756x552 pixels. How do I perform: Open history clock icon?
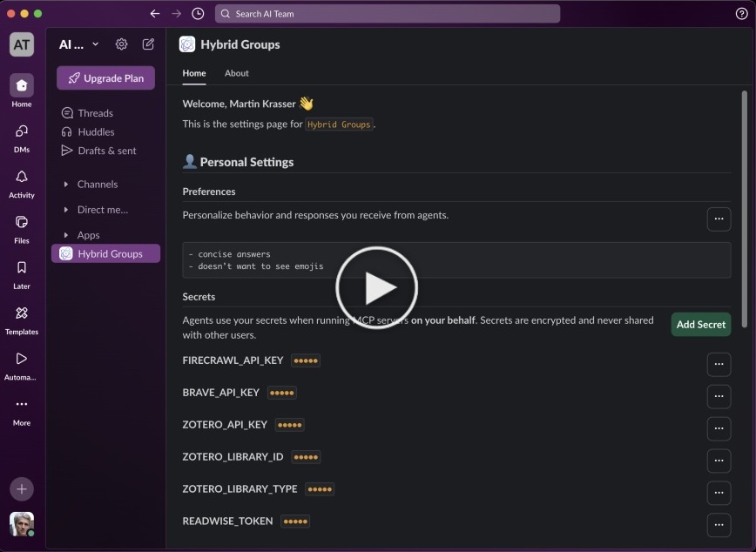click(x=198, y=14)
